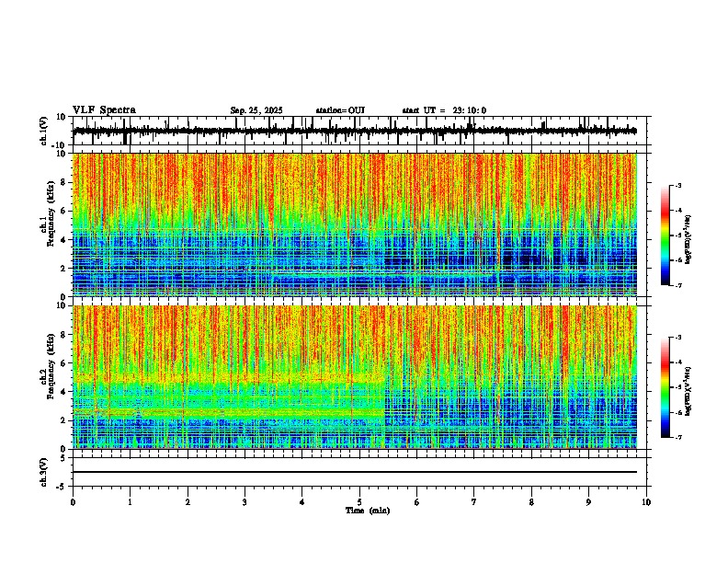This screenshot has height=563, width=728.
Task: Click the date "Sep. 25, 2025"
Action: pos(256,110)
